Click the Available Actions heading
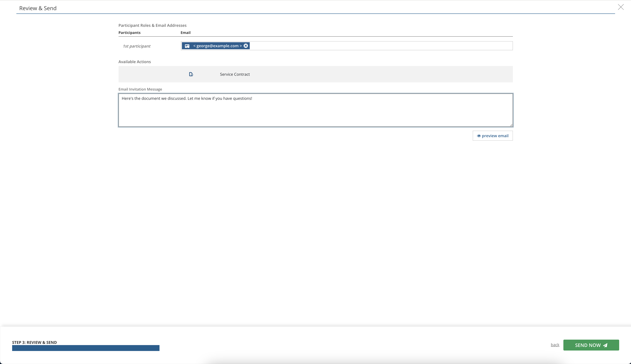Viewport: 631px width, 364px height. tap(134, 62)
